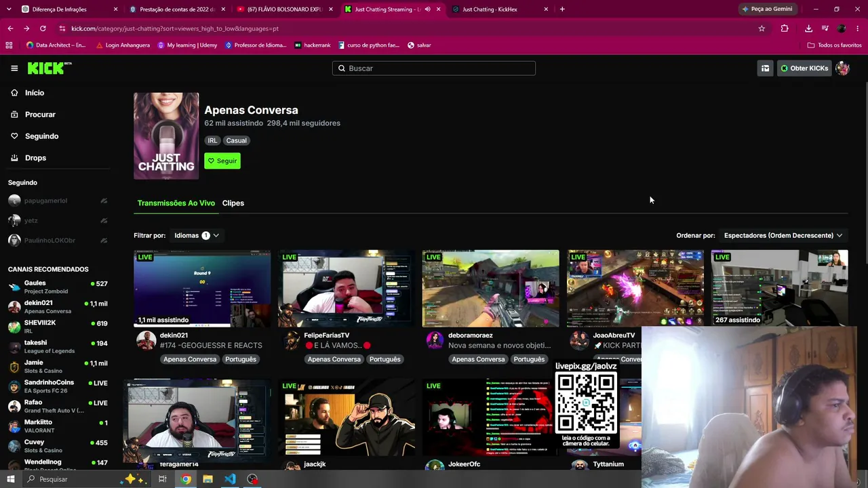Image resolution: width=868 pixels, height=488 pixels.
Task: Open takeshi League of Legends channel
Action: (58, 346)
